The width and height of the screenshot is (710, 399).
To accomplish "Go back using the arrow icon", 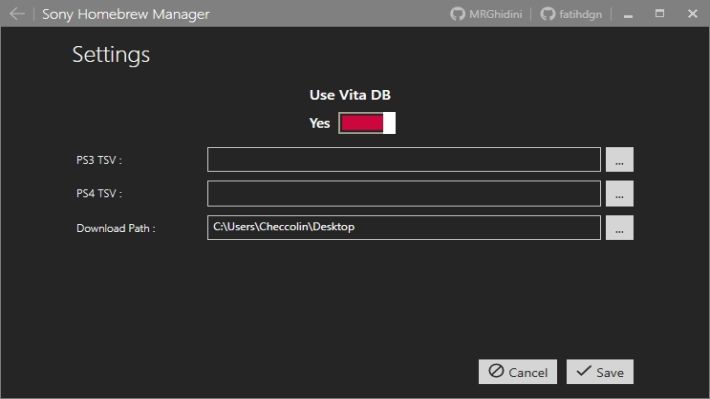I will coord(17,14).
